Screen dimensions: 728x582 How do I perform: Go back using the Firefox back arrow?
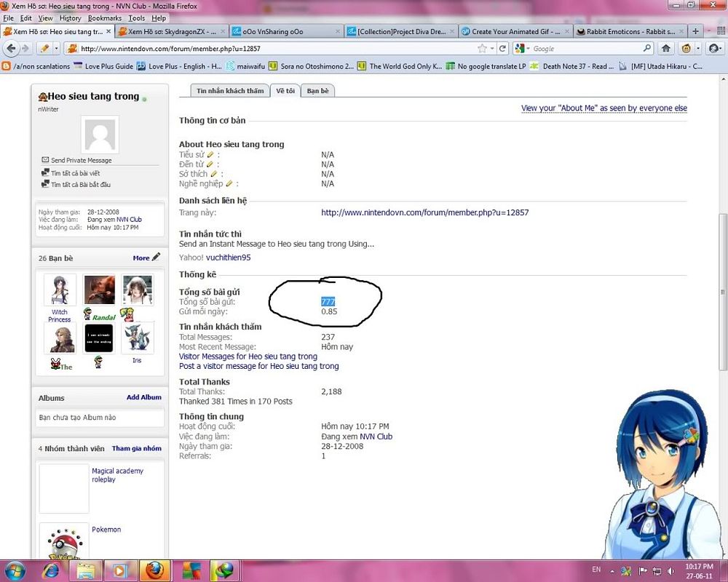pos(11,48)
